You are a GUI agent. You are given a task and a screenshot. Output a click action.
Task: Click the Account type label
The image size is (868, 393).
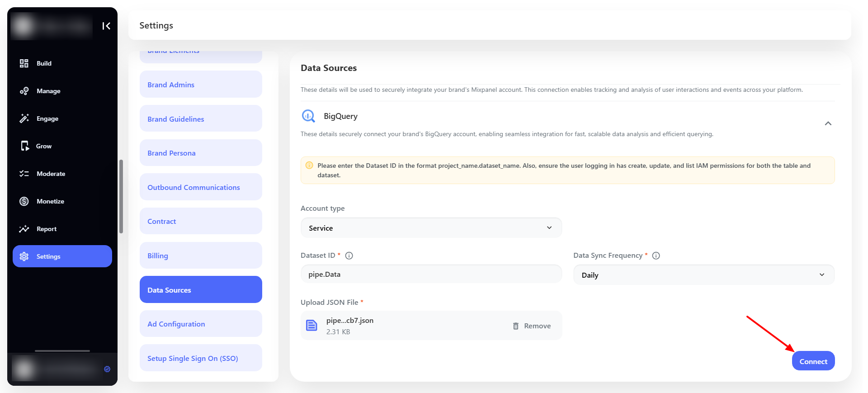pyautogui.click(x=322, y=208)
